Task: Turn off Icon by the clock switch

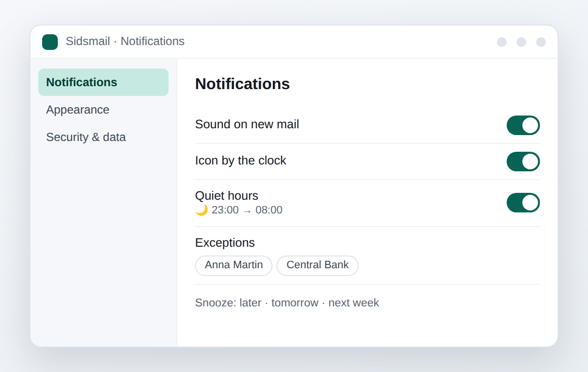Action: coord(523,162)
